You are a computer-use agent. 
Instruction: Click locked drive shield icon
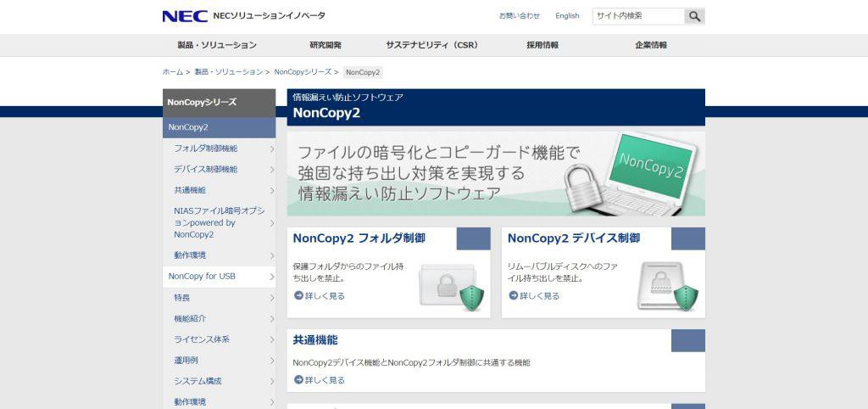[667, 285]
